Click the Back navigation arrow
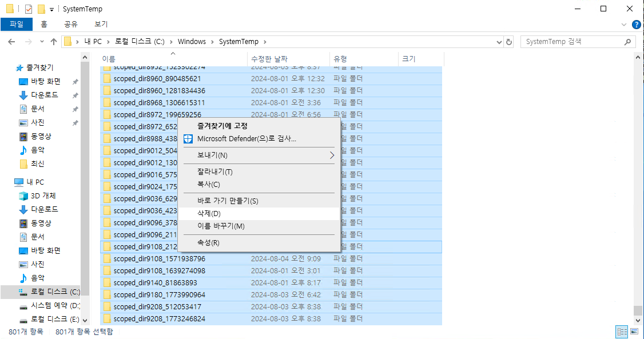This screenshot has width=644, height=339. click(x=11, y=42)
